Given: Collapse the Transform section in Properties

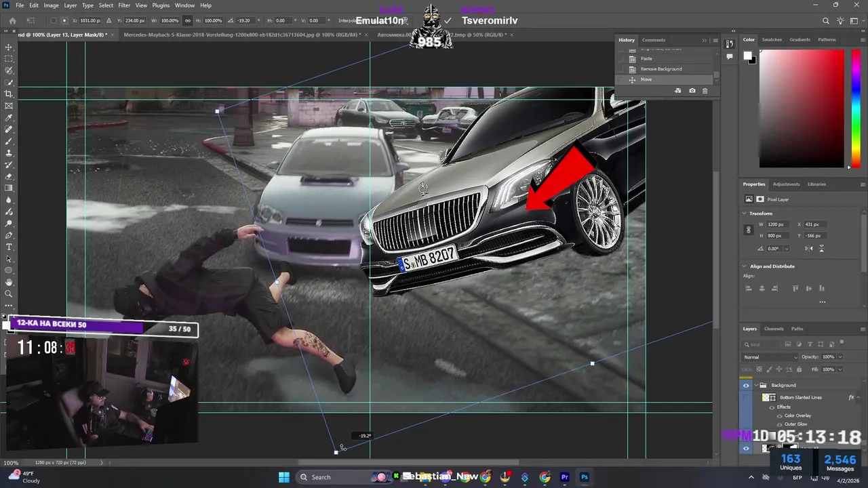Looking at the screenshot, I should tap(745, 213).
